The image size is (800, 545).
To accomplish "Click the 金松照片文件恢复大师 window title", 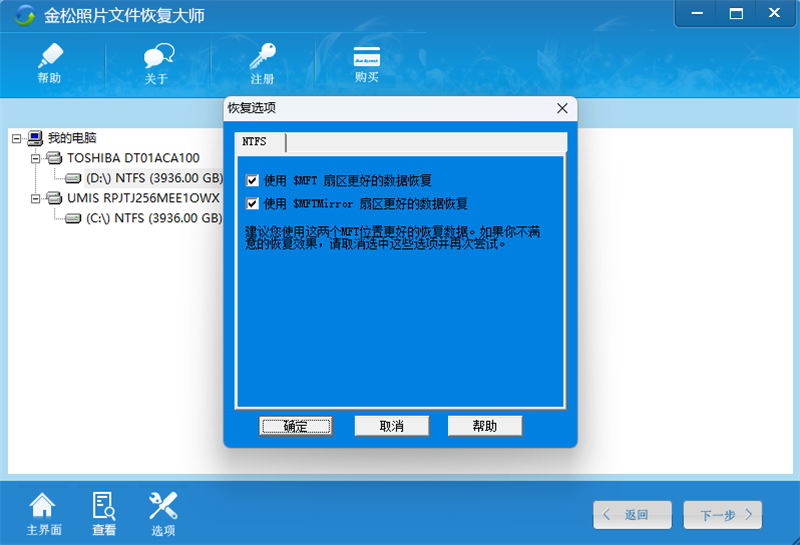I will click(124, 16).
